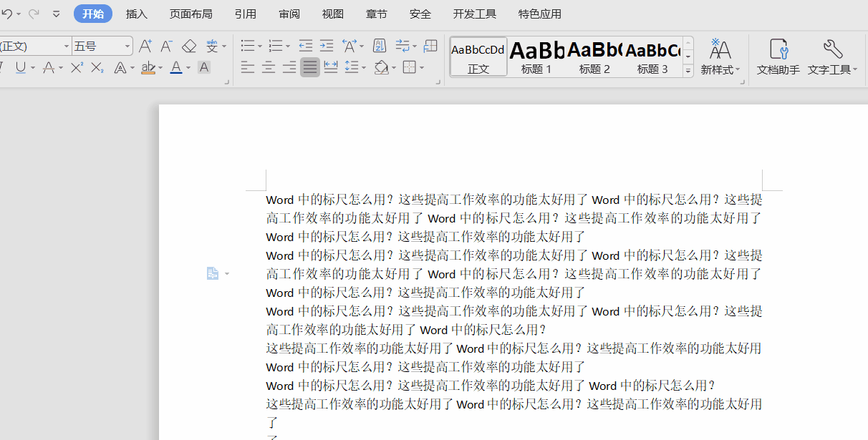Apply the 标题 1 style
The height and width of the screenshot is (440, 868).
coord(536,57)
